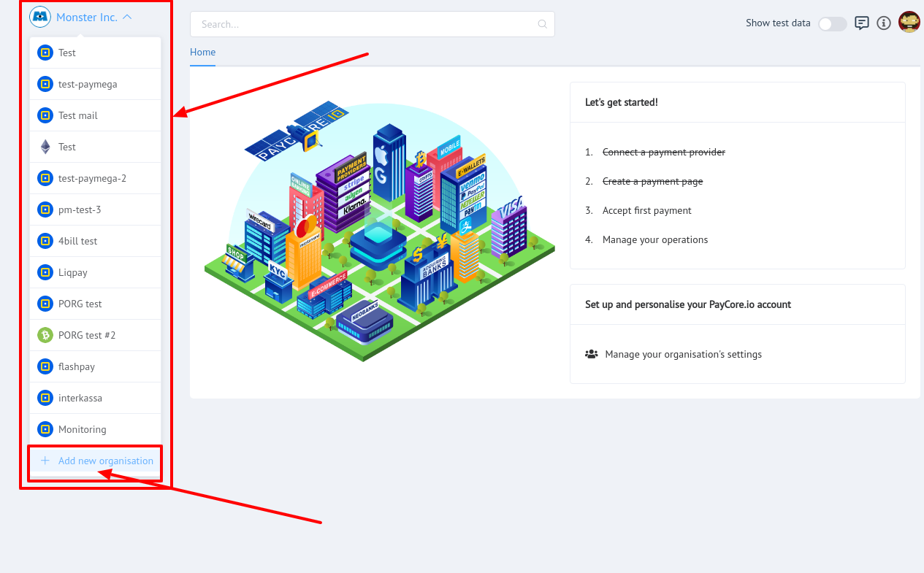Select the 4bill test organisation label
This screenshot has width=924, height=573.
[77, 241]
